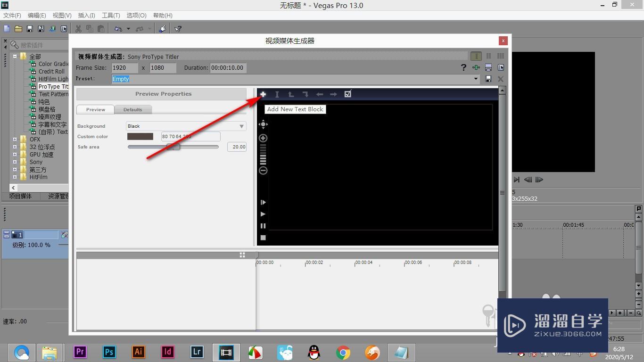Zoom in with the circled plus in titler preview
The height and width of the screenshot is (362, 644).
pyautogui.click(x=263, y=138)
